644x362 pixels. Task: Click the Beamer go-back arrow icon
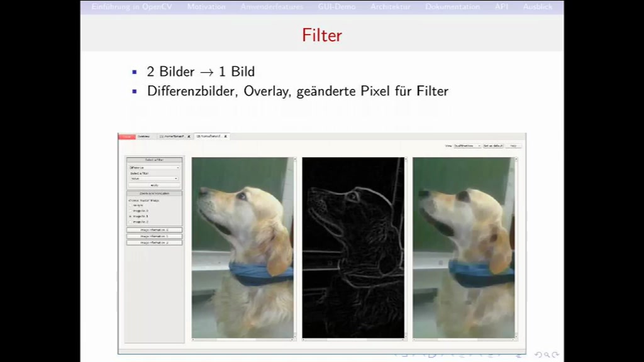[x=538, y=354]
